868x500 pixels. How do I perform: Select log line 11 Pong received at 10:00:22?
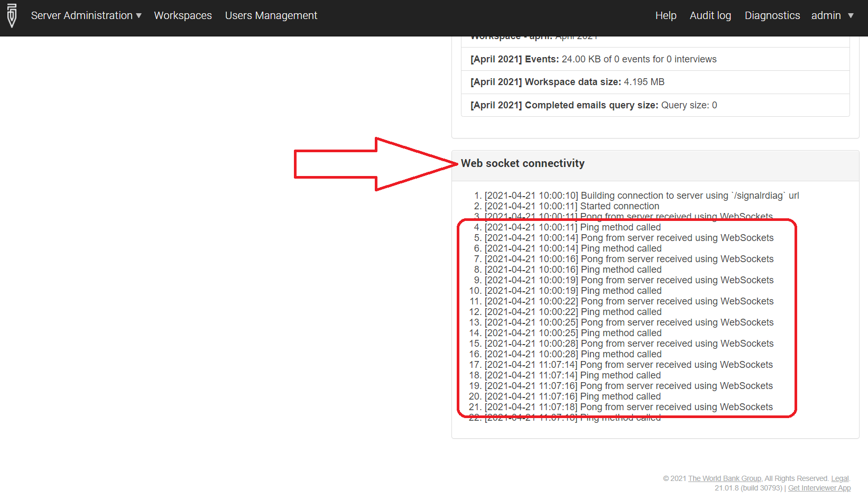click(x=629, y=301)
